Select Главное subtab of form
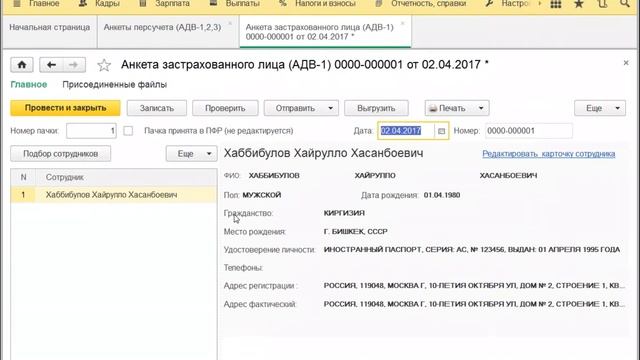 pyautogui.click(x=29, y=84)
